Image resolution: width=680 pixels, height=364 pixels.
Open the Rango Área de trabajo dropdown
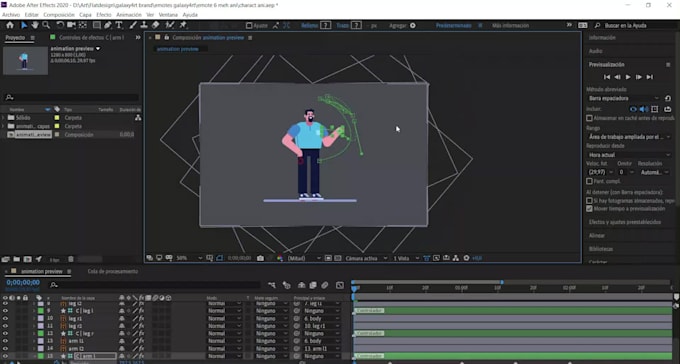click(x=628, y=137)
